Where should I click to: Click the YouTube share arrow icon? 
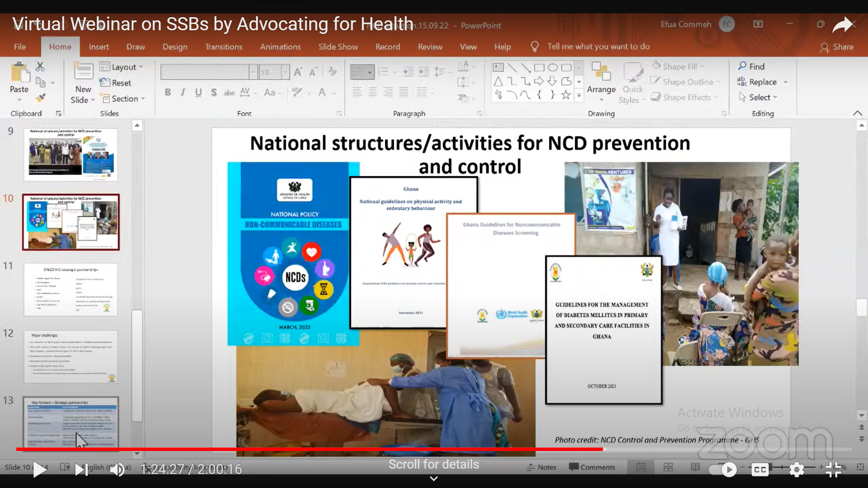tap(842, 25)
